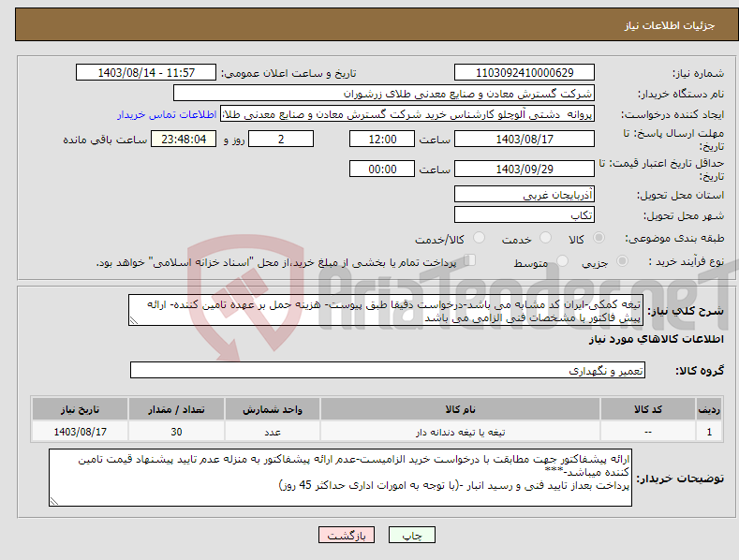Click the چاپ (print) button
Screen dimensions: 739x560
pos(411,535)
